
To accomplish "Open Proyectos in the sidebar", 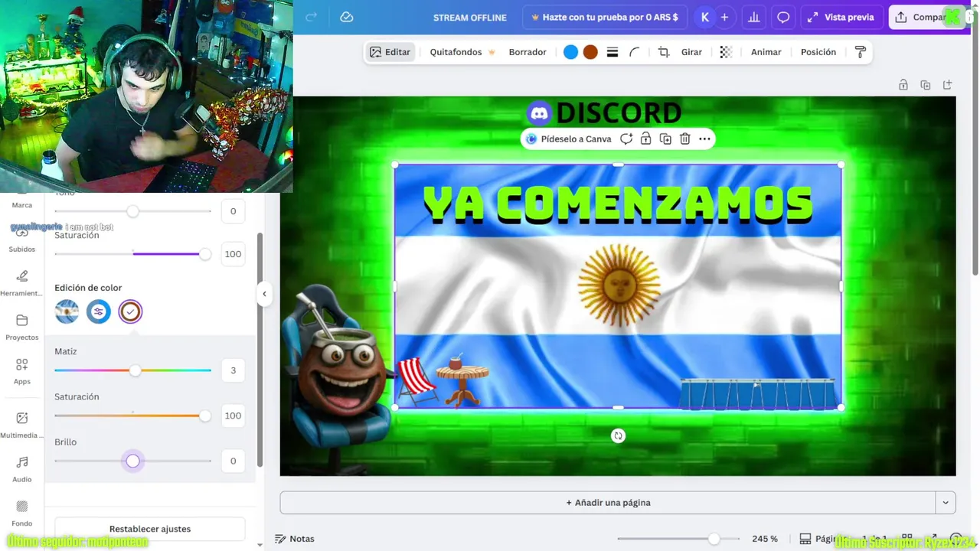I will click(x=22, y=328).
